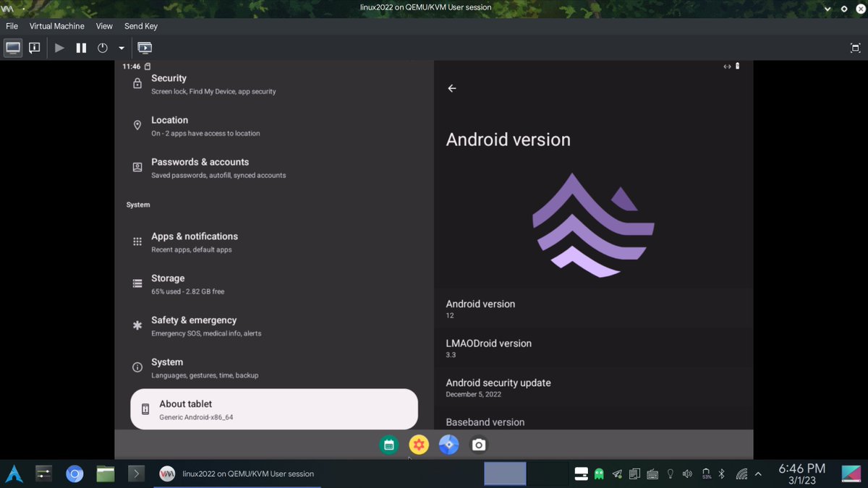The height and width of the screenshot is (488, 868).
Task: Expand the shutdown options dropdown arrow
Action: 121,48
